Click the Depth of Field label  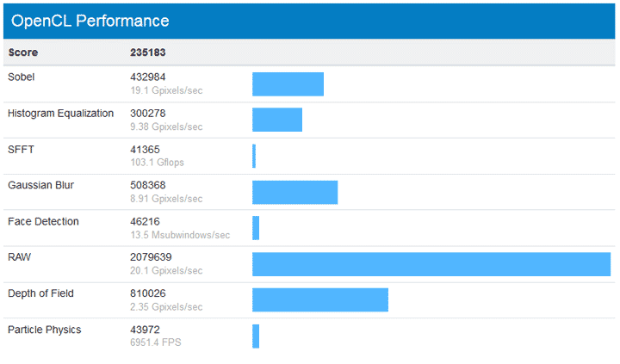[40, 293]
